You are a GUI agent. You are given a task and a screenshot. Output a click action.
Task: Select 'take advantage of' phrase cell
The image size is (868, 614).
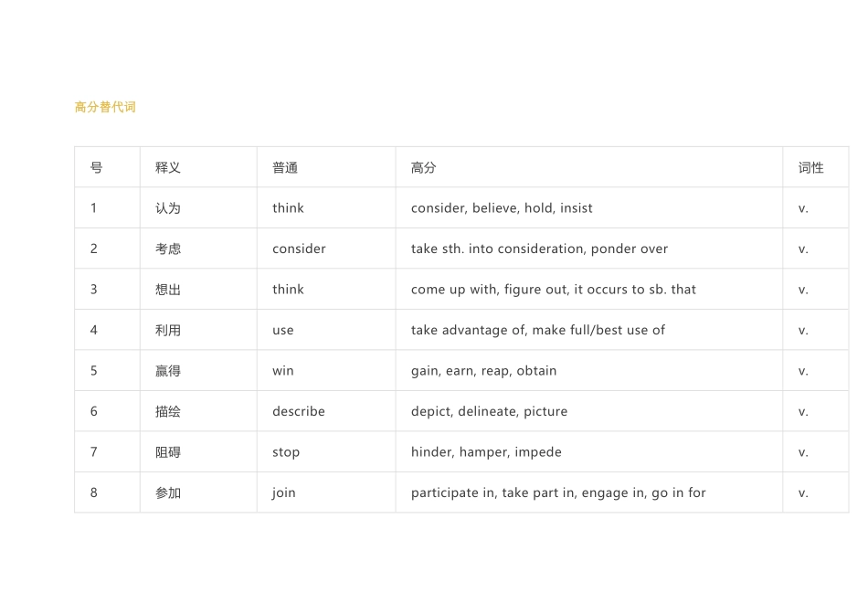click(x=537, y=330)
